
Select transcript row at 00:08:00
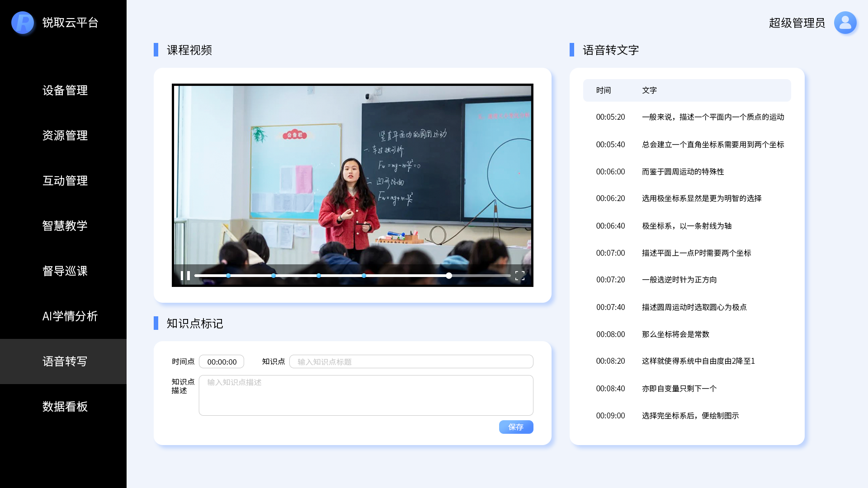[x=686, y=334]
